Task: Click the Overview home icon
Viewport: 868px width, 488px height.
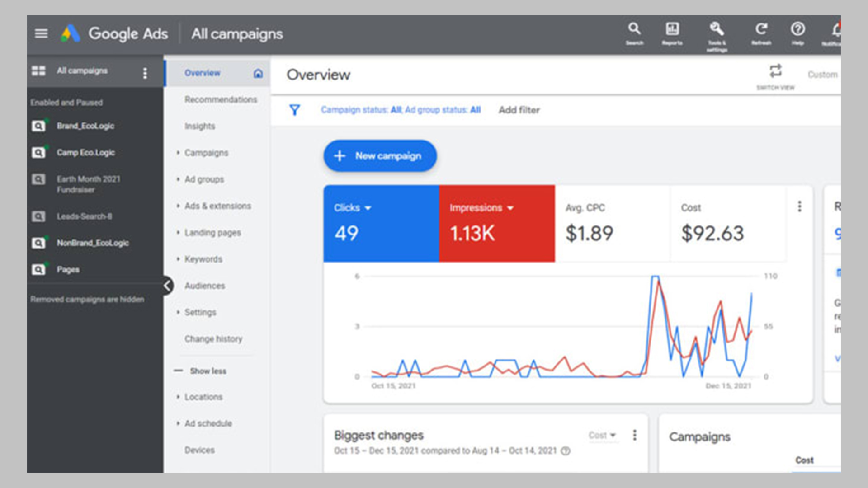Action: click(x=258, y=73)
